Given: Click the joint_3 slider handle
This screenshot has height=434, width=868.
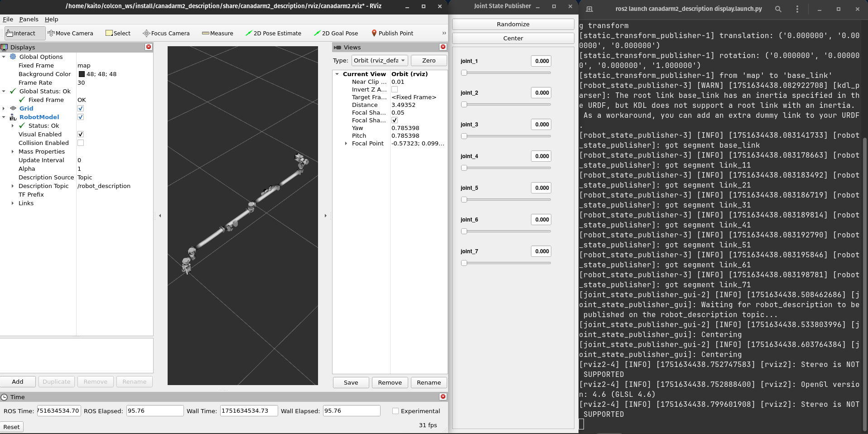Looking at the screenshot, I should click(x=464, y=136).
